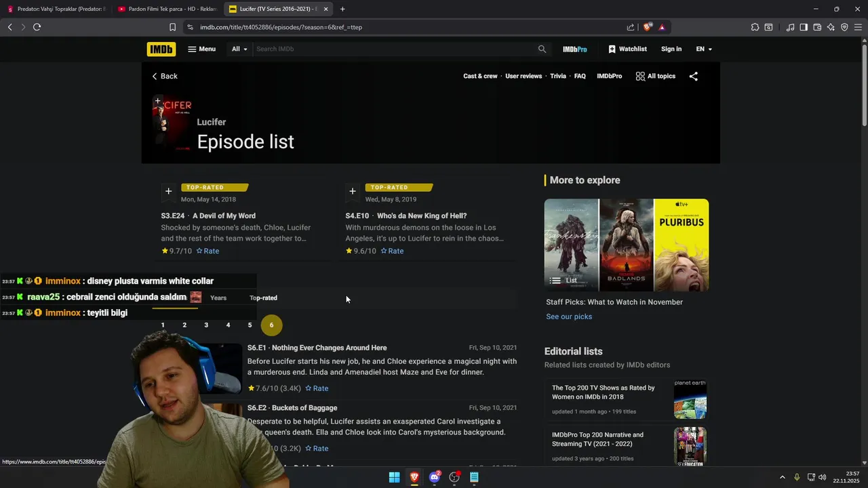This screenshot has height=488, width=868.
Task: Add S4.E10 episode to watchlist
Action: 353,191
